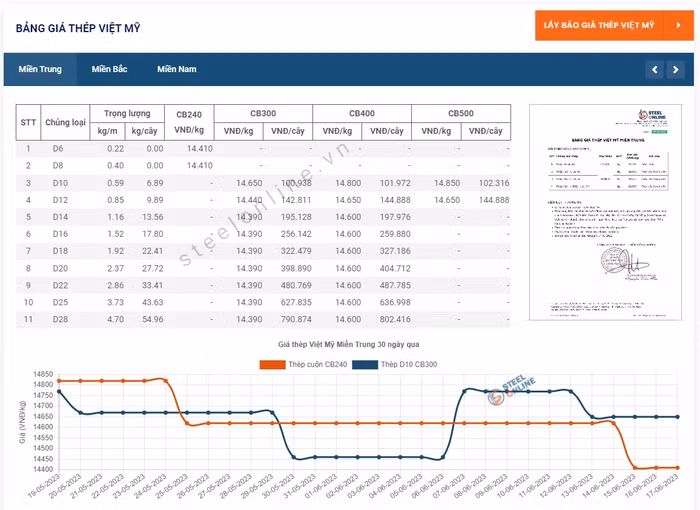Select the Miền Nam tab
Image resolution: width=700 pixels, height=510 pixels.
point(176,69)
